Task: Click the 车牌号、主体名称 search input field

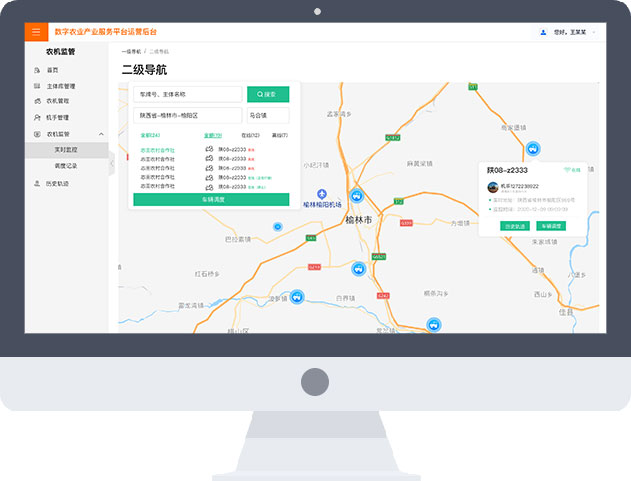Action: [x=187, y=94]
